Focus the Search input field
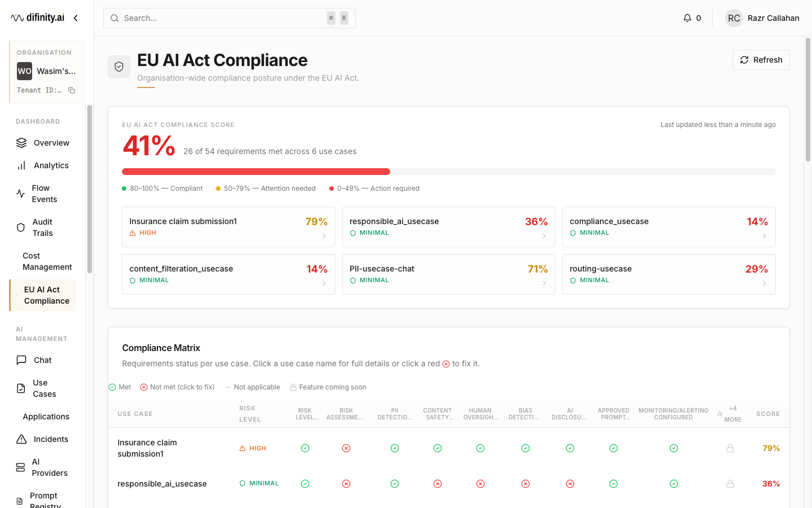This screenshot has width=812, height=508. tap(230, 18)
